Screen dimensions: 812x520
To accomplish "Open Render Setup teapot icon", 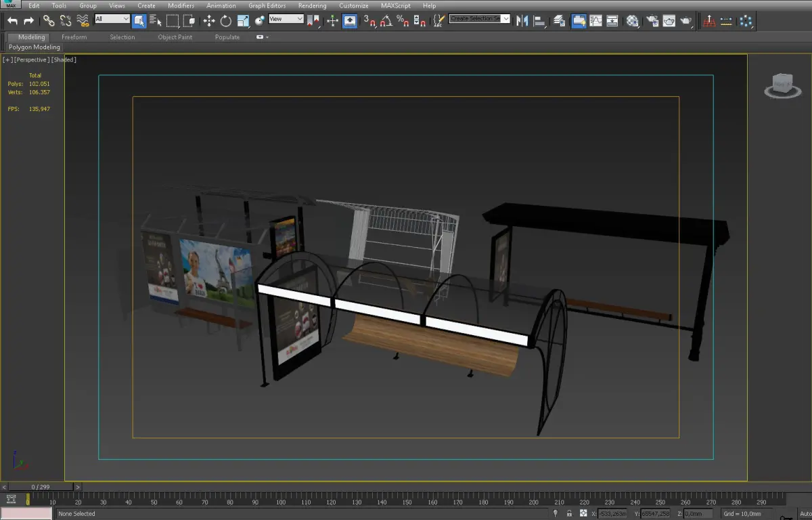I will [x=652, y=21].
